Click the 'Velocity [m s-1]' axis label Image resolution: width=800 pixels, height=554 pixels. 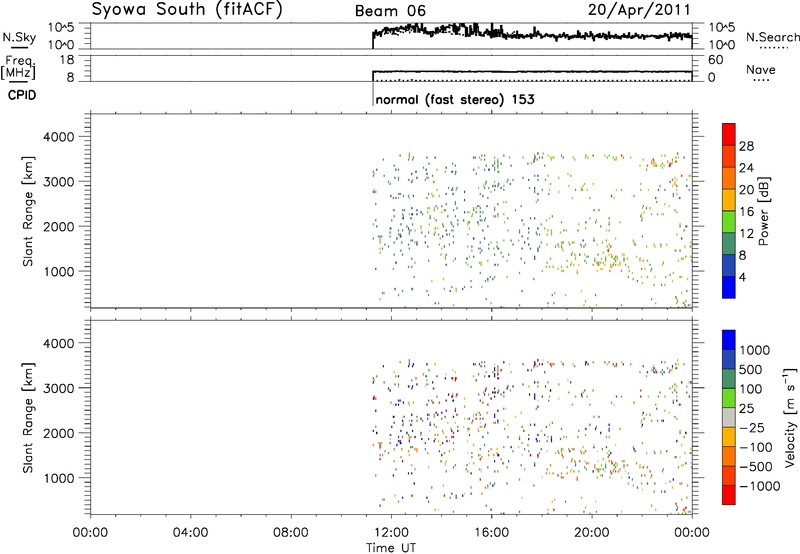pos(790,417)
